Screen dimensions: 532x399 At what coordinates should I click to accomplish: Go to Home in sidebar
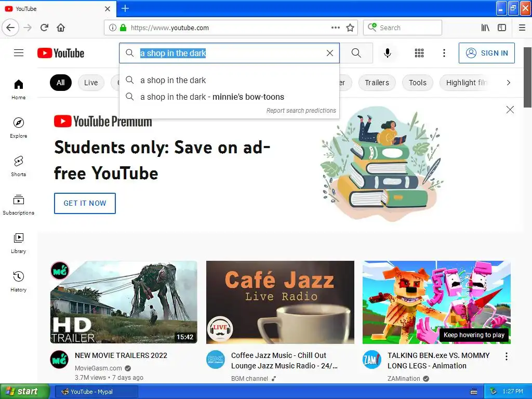pyautogui.click(x=19, y=89)
